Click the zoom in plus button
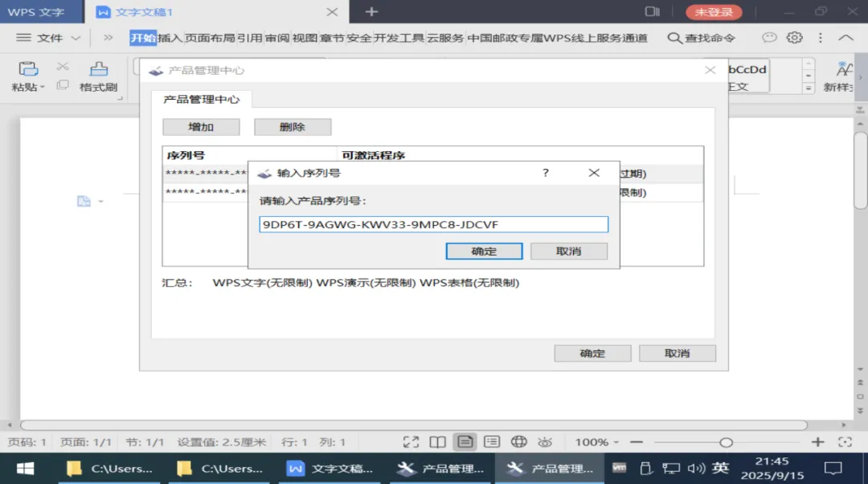Viewport: 868px width, 484px height. tap(817, 442)
